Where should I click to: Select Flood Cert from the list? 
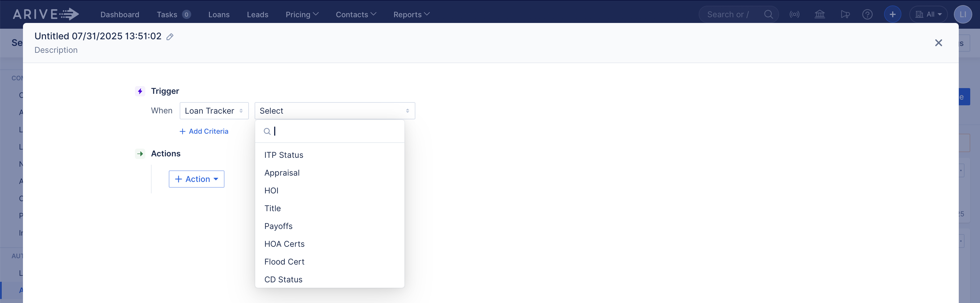(x=284, y=262)
